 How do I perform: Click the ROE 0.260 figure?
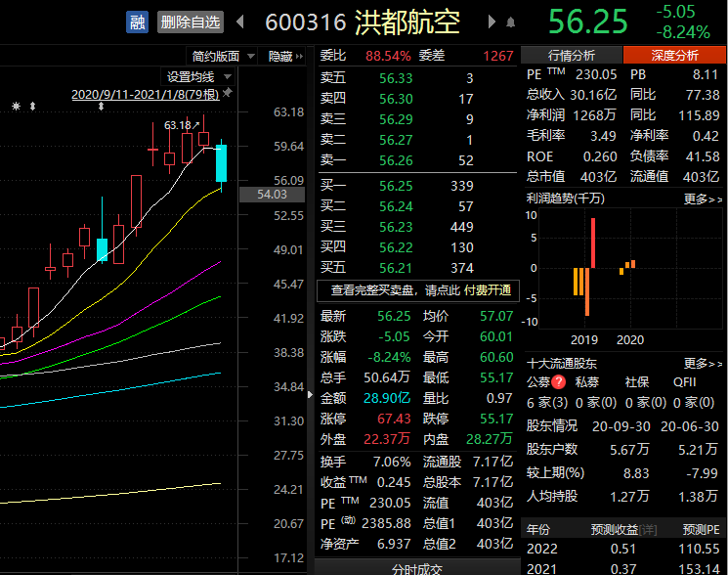600,156
